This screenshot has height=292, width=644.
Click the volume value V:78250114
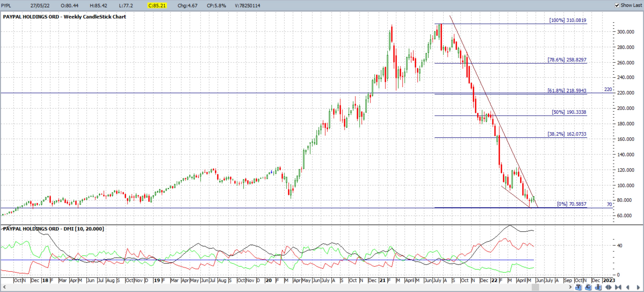click(x=248, y=5)
